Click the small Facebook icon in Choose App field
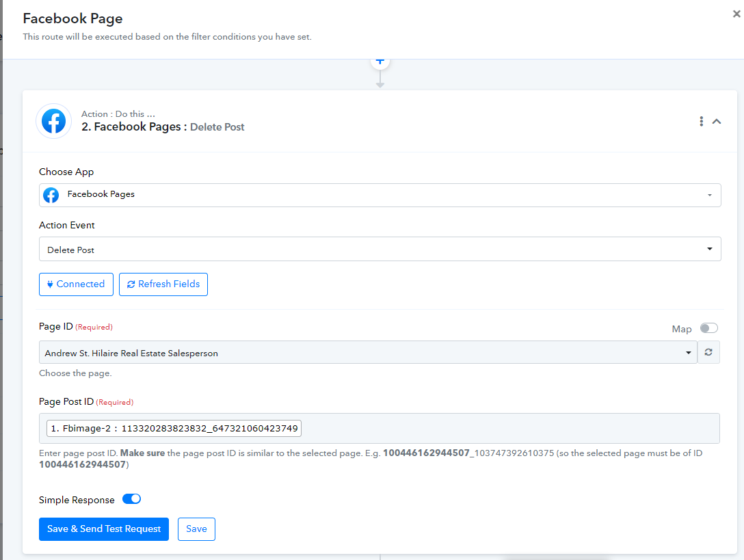Viewport: 744px width, 560px height. tap(51, 195)
